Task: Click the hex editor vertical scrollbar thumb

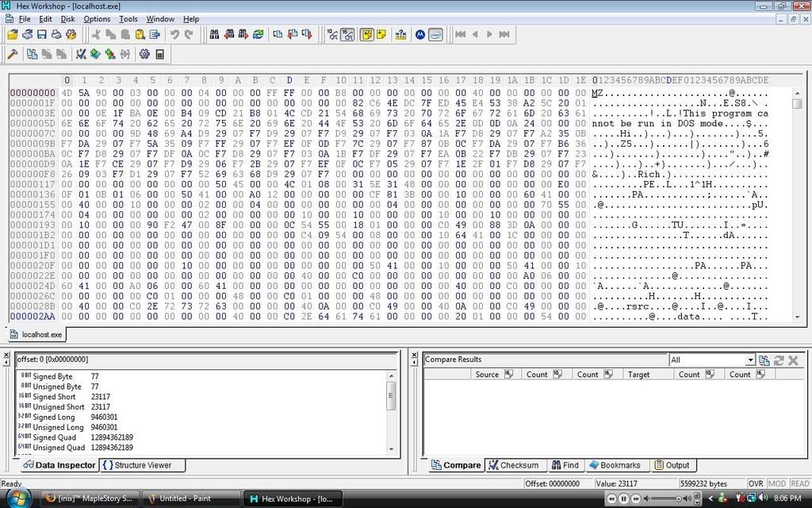Action: (797, 103)
